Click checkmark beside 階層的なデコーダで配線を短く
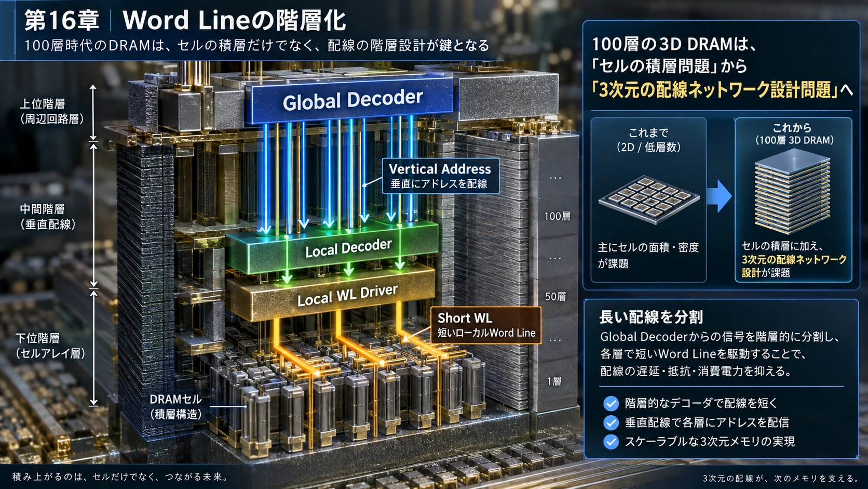Screen dimensions: 868x489 (x=611, y=403)
